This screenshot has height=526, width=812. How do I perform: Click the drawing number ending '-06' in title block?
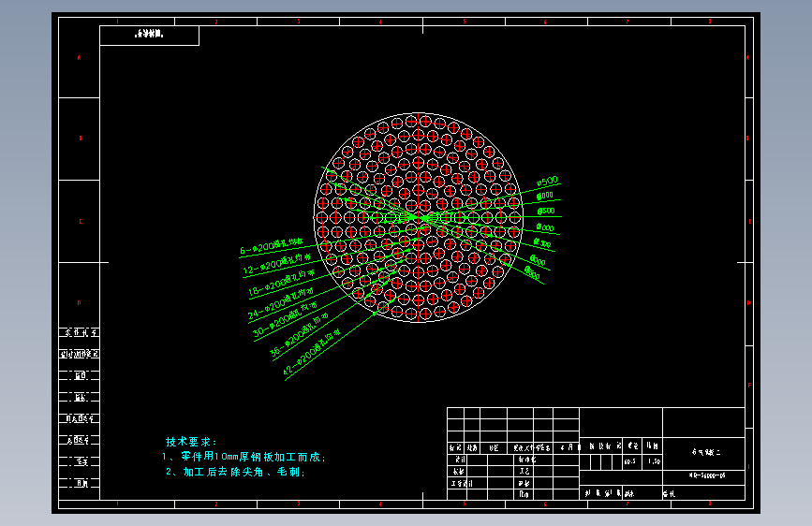(707, 475)
